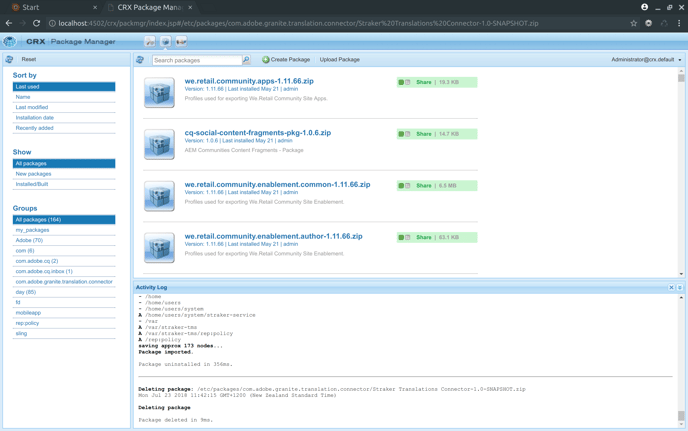Select the sling group

coord(64,334)
